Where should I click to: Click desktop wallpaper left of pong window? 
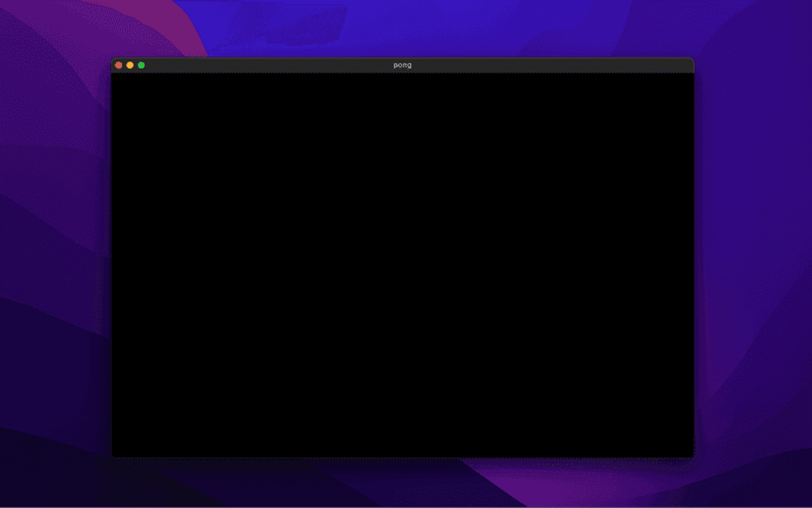tap(53, 257)
